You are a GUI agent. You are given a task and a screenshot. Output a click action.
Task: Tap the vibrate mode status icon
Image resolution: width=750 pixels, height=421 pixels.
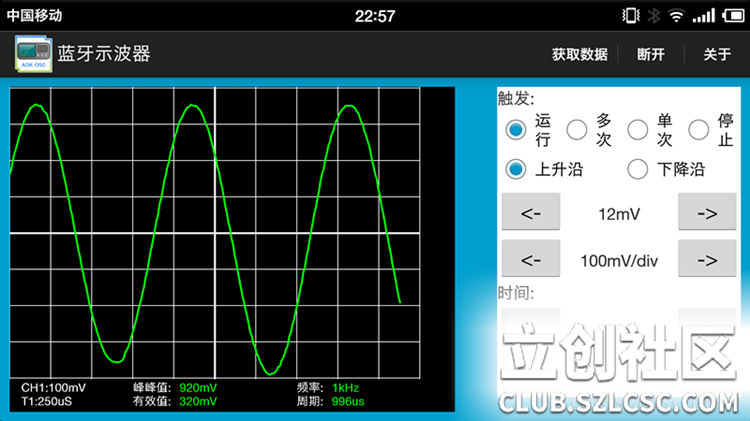point(631,16)
